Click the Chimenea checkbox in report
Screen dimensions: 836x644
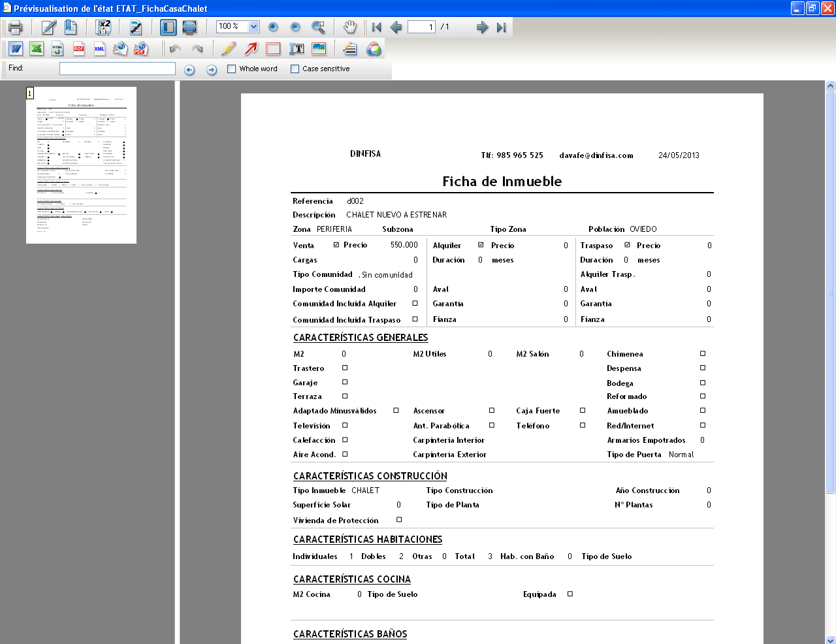click(703, 353)
